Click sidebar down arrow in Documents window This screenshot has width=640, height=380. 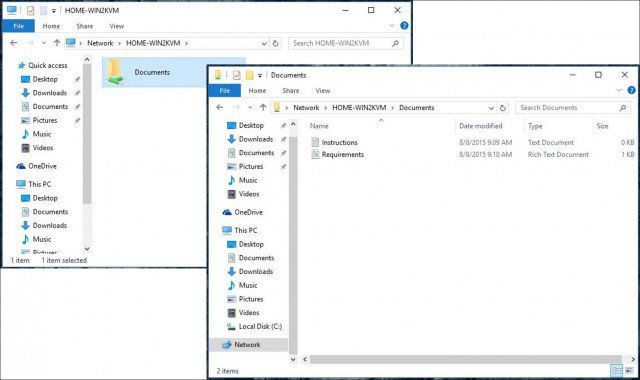293,360
